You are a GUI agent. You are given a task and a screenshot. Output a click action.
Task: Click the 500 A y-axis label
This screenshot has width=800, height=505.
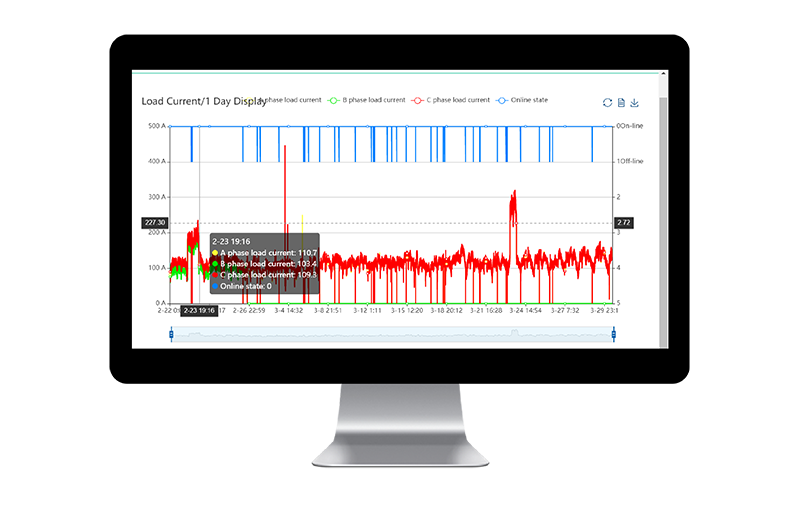[155, 126]
